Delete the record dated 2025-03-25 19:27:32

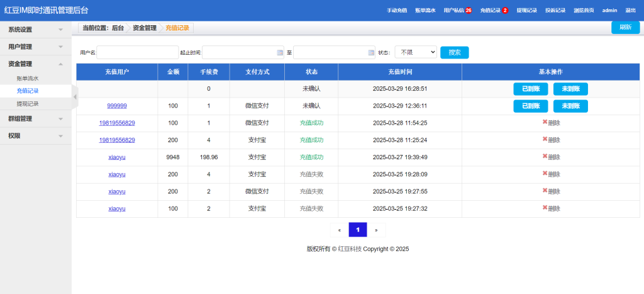point(551,208)
